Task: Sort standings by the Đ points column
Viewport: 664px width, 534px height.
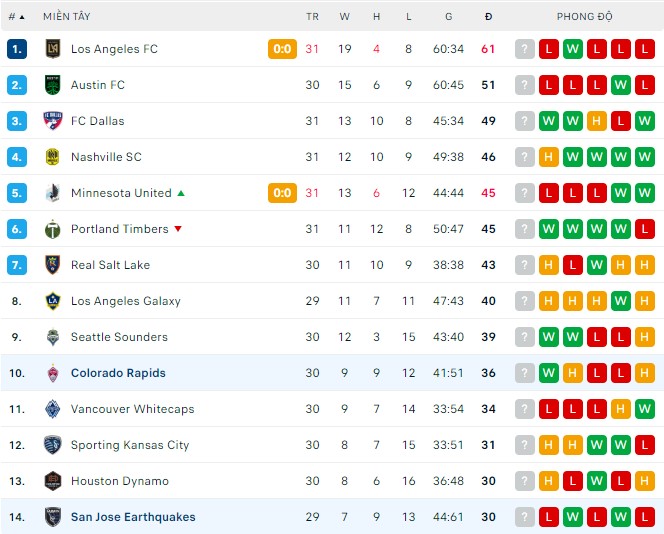Action: (x=488, y=17)
